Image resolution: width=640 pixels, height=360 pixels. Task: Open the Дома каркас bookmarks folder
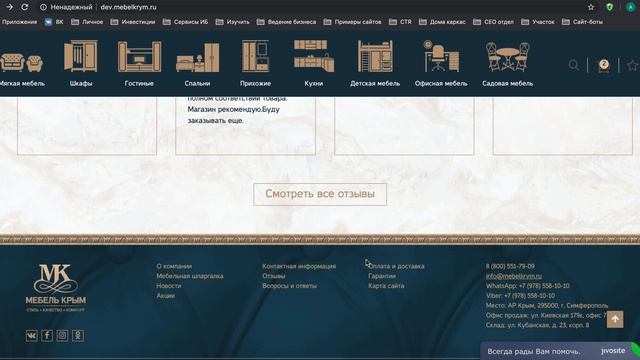[442, 22]
